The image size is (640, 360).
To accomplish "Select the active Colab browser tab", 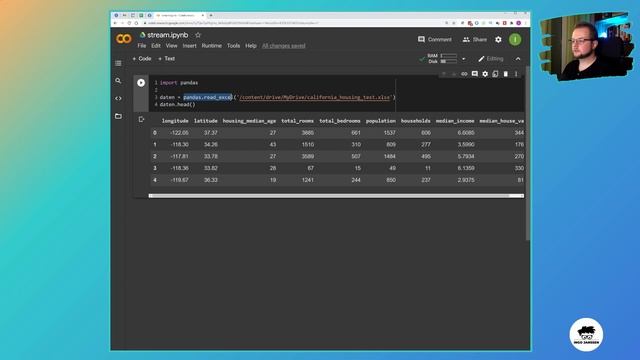I will pyautogui.click(x=180, y=16).
